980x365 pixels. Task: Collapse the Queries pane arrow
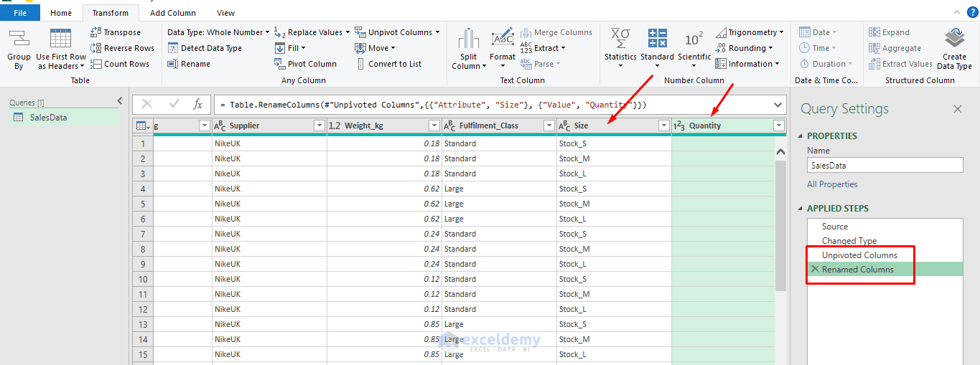[120, 101]
